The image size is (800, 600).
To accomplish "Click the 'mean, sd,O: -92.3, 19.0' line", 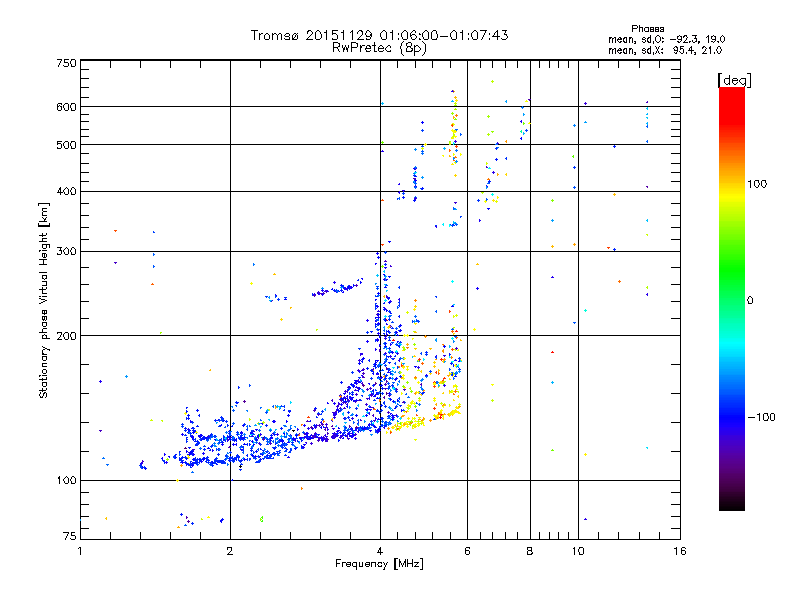I will (x=666, y=39).
